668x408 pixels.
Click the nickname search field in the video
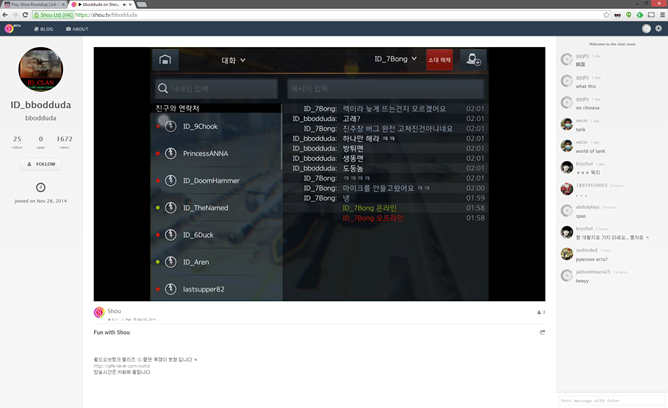216,89
